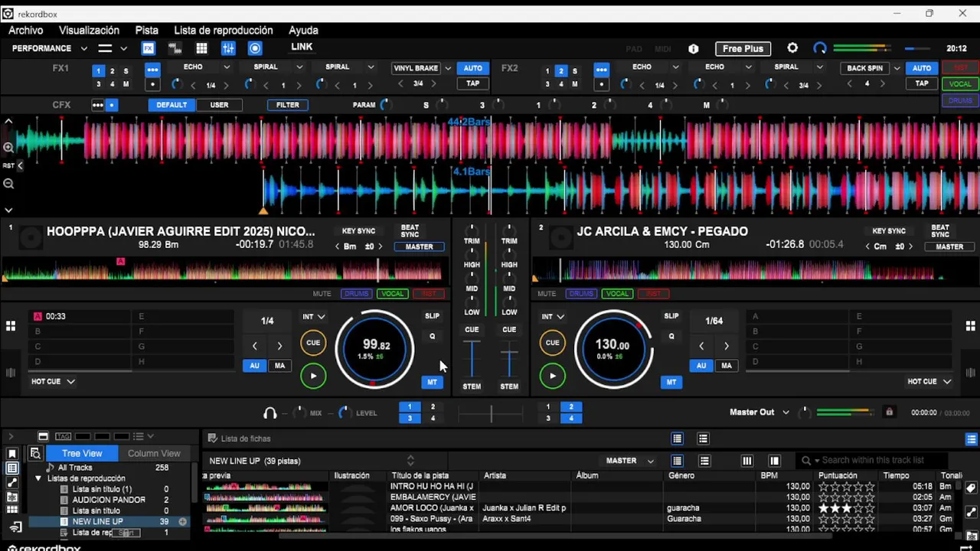The image size is (980, 551).
Task: Toggle deck 2 MT master tempo
Action: coord(671,382)
